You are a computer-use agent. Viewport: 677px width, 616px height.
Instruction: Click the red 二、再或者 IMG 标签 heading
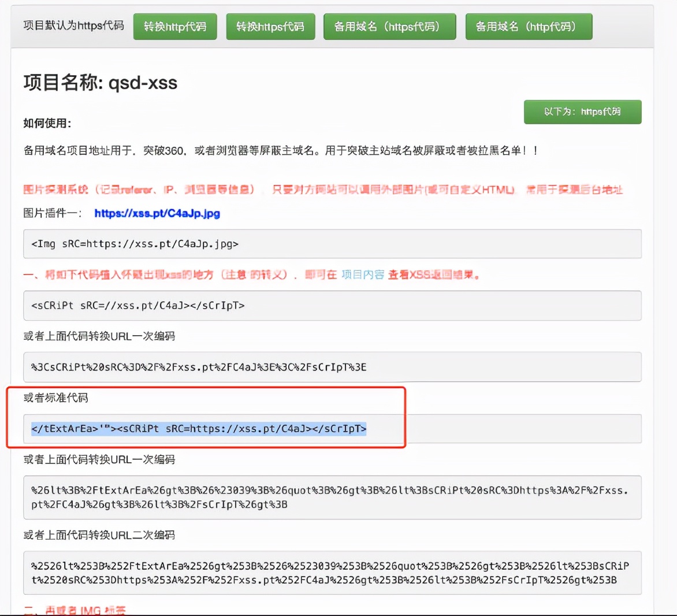pos(75,610)
